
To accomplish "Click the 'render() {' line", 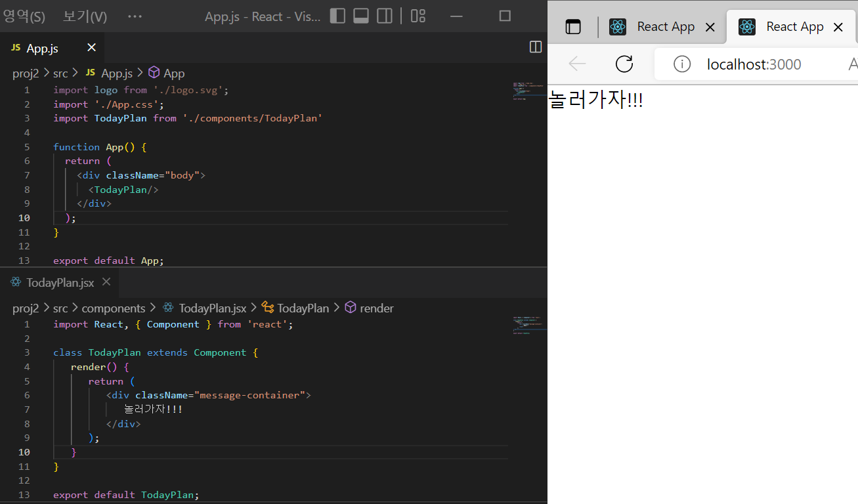I will [100, 367].
